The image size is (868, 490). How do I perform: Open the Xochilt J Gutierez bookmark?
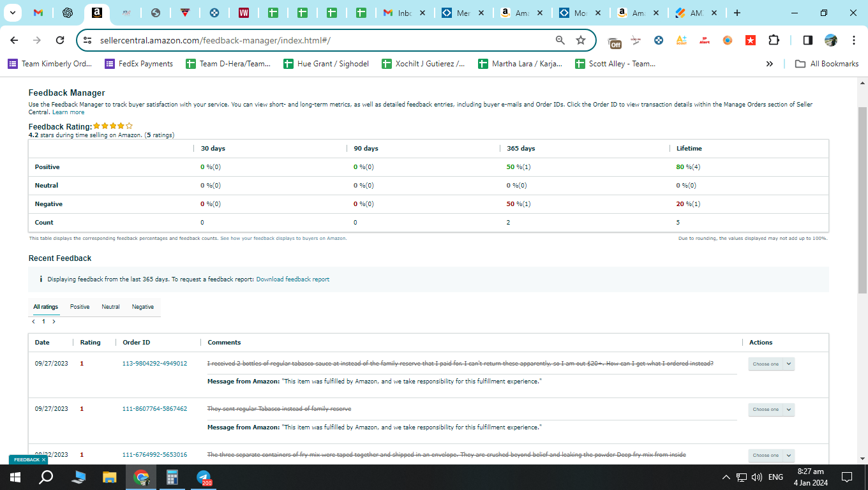tap(423, 64)
